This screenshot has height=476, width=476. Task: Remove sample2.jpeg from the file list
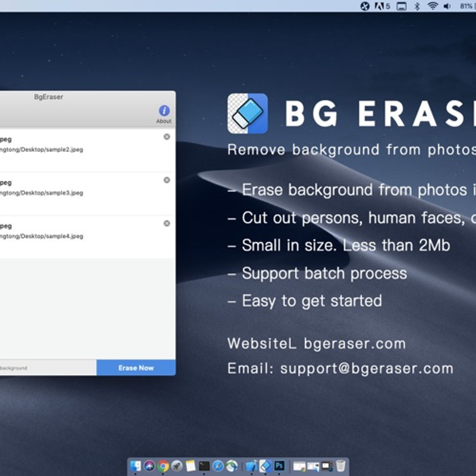point(167,136)
